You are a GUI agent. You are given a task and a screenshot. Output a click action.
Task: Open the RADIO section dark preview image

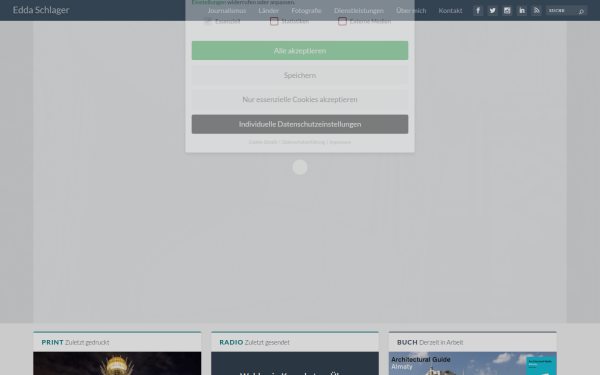coord(295,364)
